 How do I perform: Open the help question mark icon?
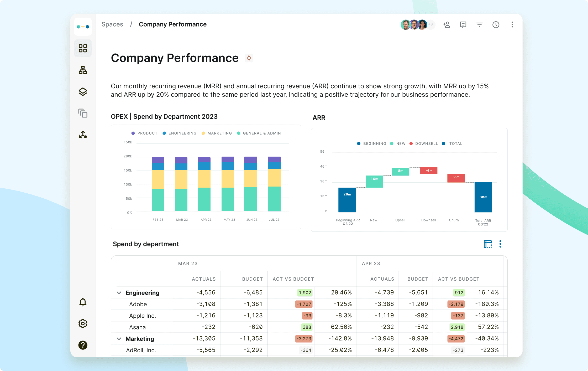point(83,345)
